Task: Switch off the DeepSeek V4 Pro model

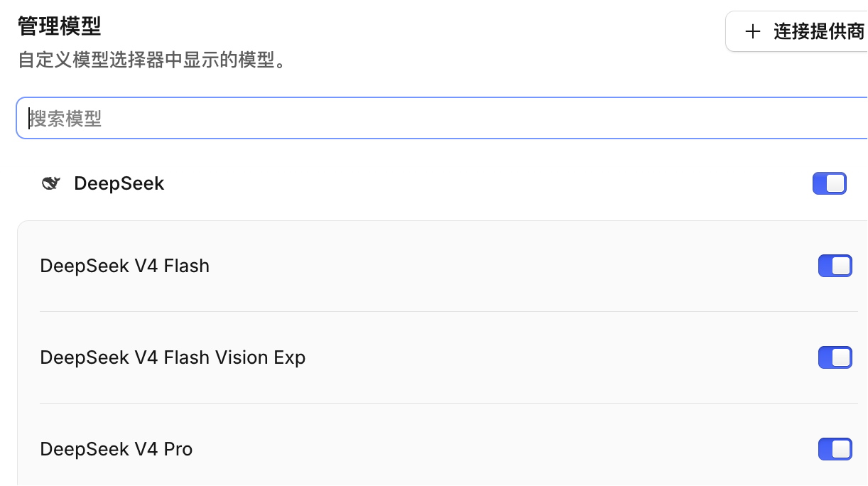Action: [835, 449]
